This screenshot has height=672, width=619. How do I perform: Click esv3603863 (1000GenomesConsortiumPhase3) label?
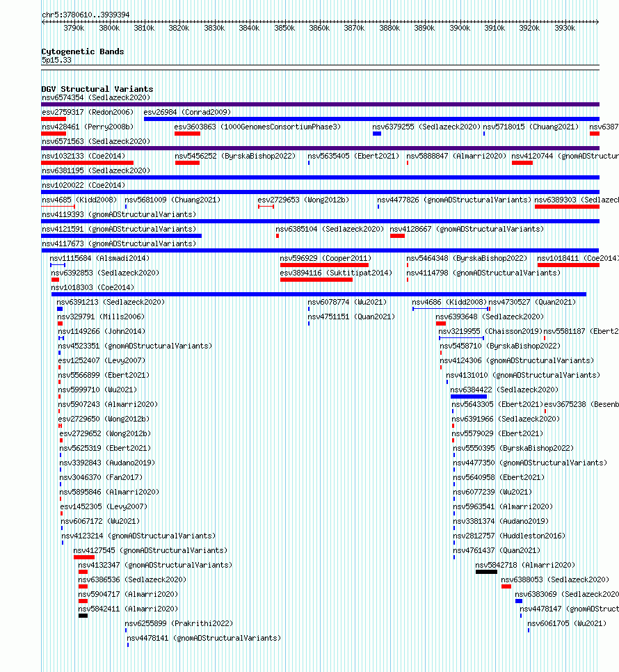click(x=257, y=127)
